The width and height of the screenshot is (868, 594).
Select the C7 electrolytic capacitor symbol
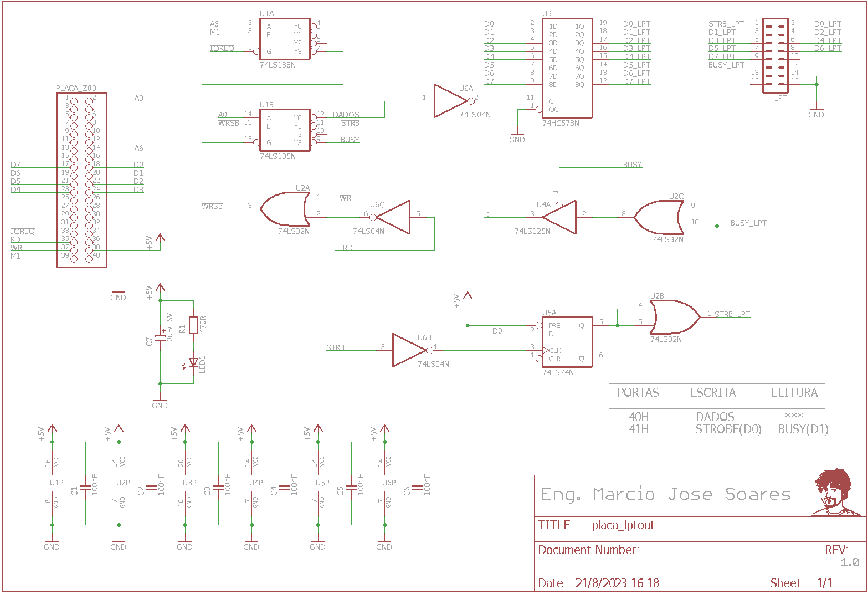pos(160,338)
